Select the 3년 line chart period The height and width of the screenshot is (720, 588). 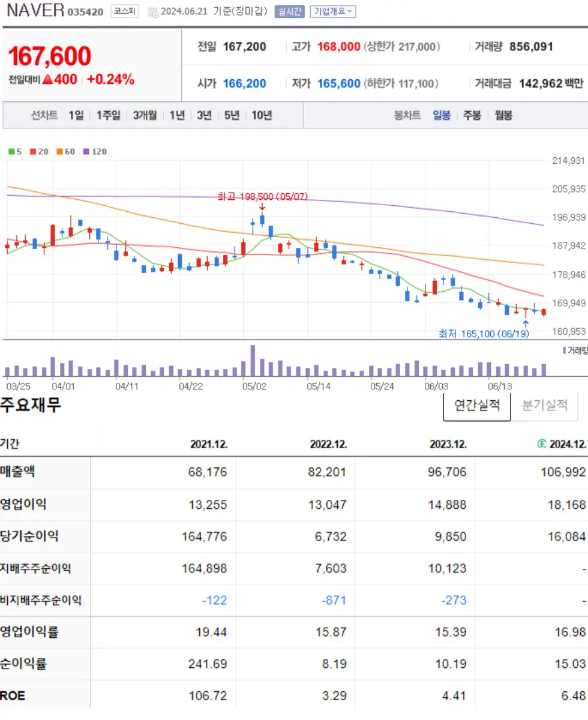pyautogui.click(x=204, y=115)
